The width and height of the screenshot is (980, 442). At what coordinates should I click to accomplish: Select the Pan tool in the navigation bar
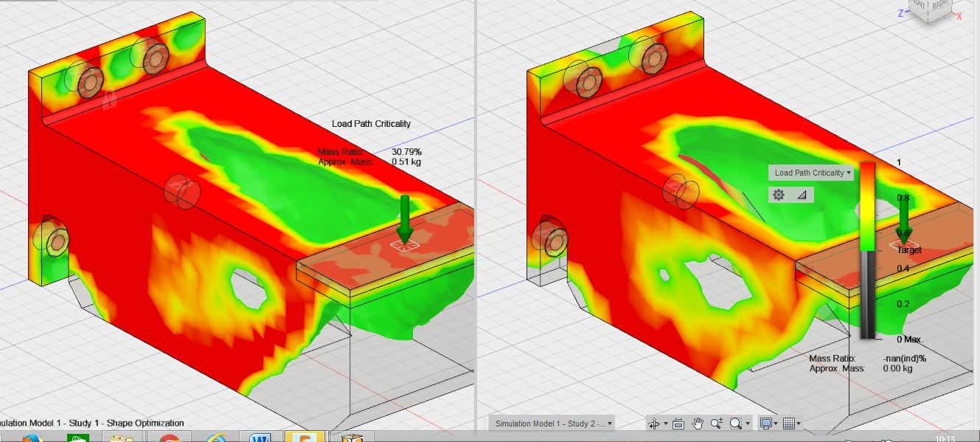[697, 424]
